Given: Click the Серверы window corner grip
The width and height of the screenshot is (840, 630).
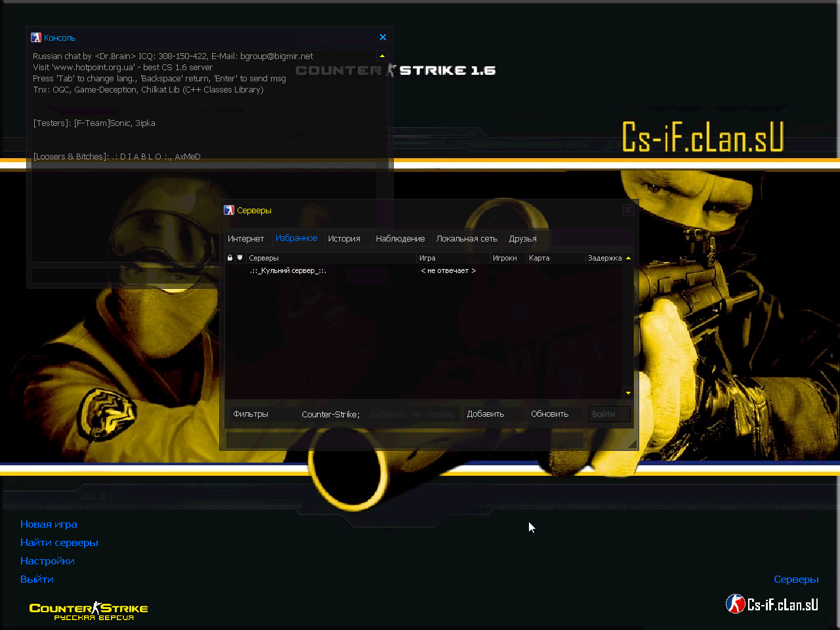Looking at the screenshot, I should [x=633, y=444].
